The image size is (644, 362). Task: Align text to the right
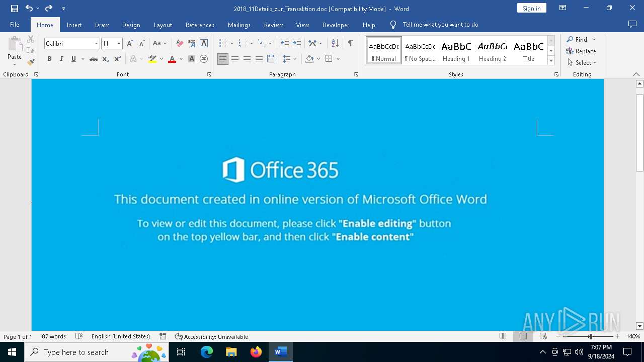247,59
